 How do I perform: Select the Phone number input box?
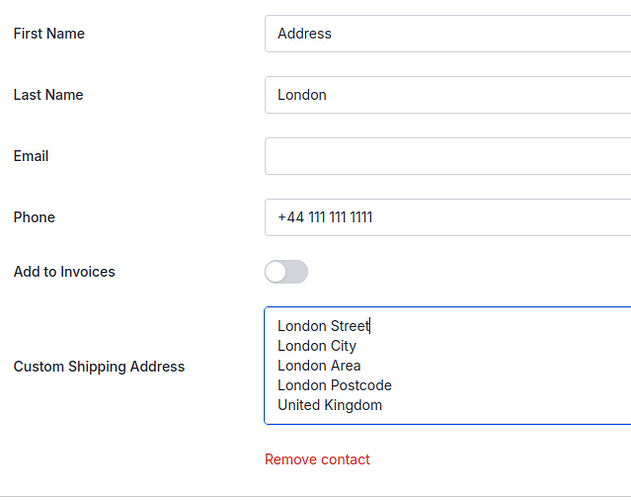click(447, 217)
